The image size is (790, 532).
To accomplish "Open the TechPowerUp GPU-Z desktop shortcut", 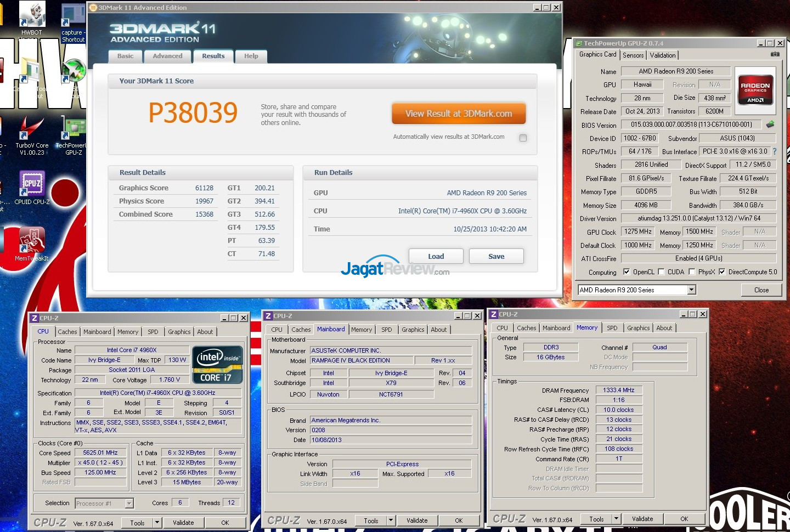I will (74, 129).
